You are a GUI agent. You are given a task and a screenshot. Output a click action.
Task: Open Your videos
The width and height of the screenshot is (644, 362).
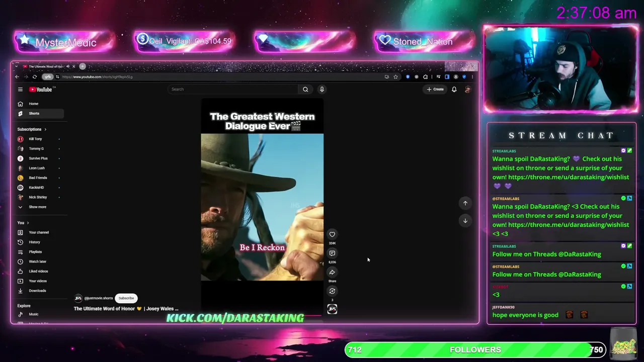pyautogui.click(x=39, y=281)
